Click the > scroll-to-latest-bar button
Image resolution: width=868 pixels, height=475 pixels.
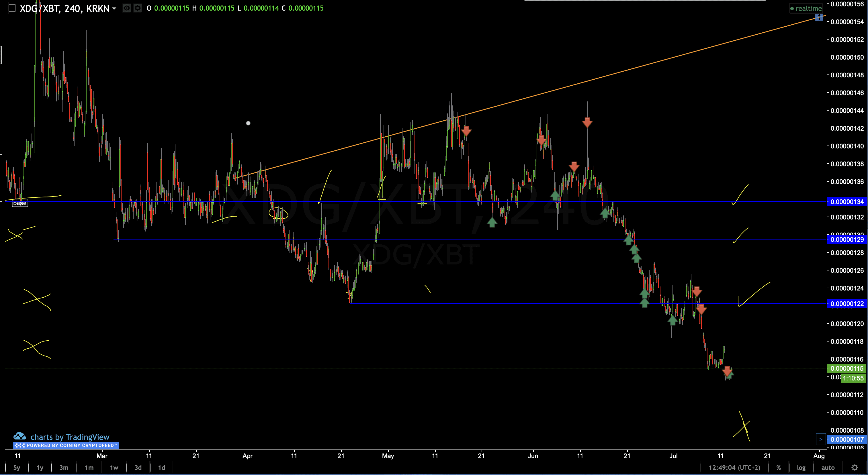[820, 439]
